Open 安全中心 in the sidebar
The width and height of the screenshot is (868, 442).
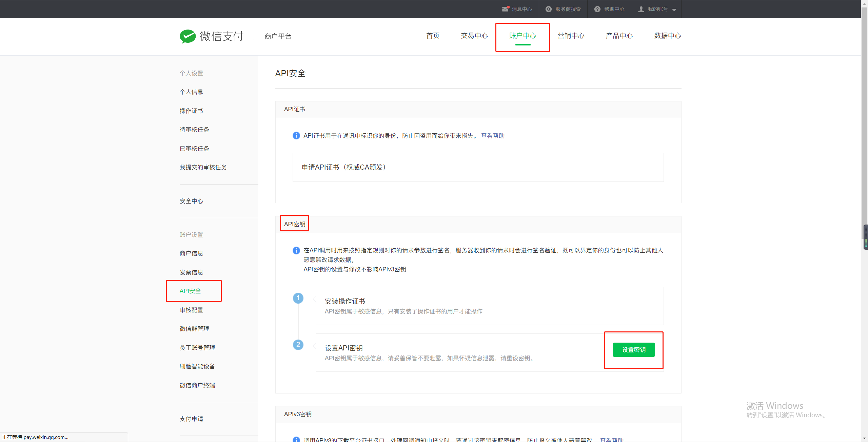click(x=191, y=201)
